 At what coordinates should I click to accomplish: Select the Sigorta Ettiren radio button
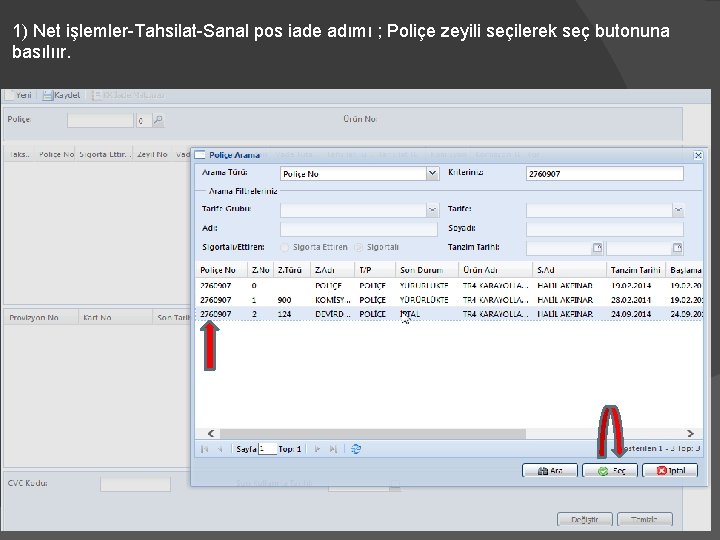click(x=285, y=248)
